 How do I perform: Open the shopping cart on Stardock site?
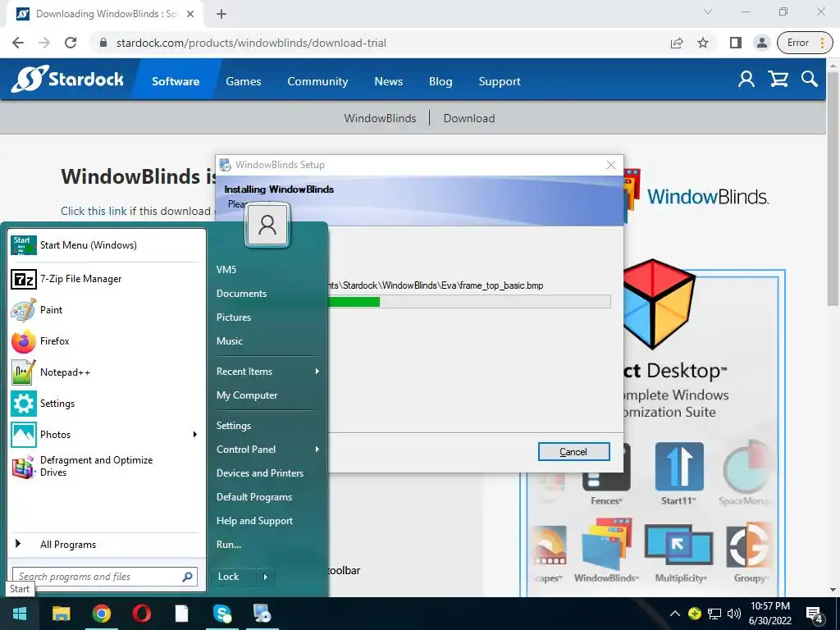click(x=778, y=80)
